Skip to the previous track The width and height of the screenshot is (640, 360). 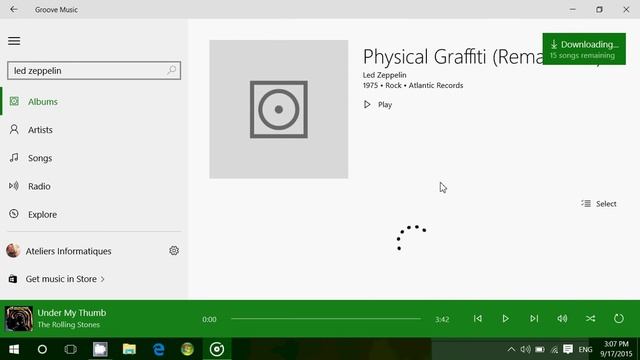[x=478, y=318]
